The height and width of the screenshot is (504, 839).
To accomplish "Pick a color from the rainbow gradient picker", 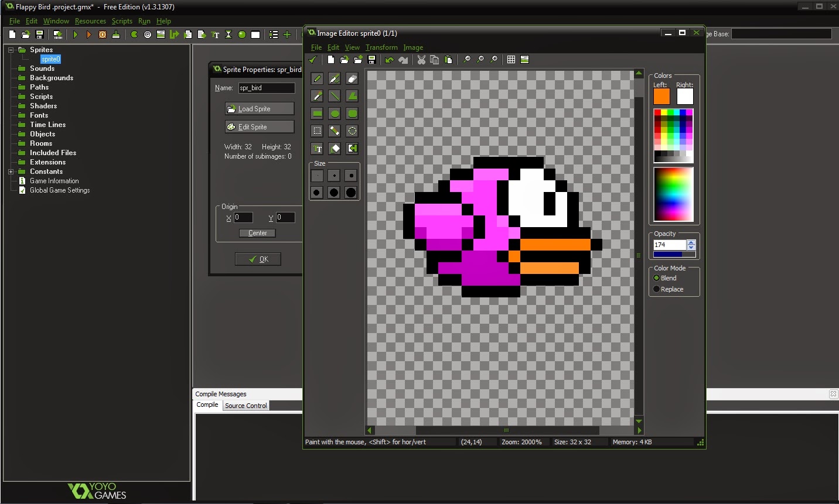I will [673, 193].
